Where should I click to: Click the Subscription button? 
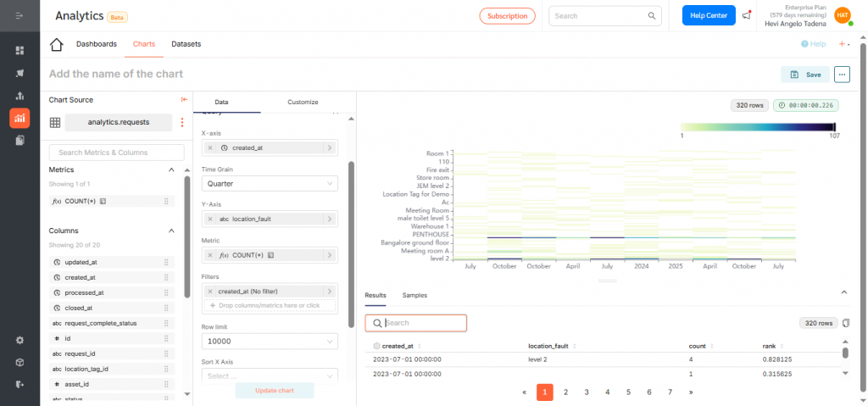(x=507, y=16)
